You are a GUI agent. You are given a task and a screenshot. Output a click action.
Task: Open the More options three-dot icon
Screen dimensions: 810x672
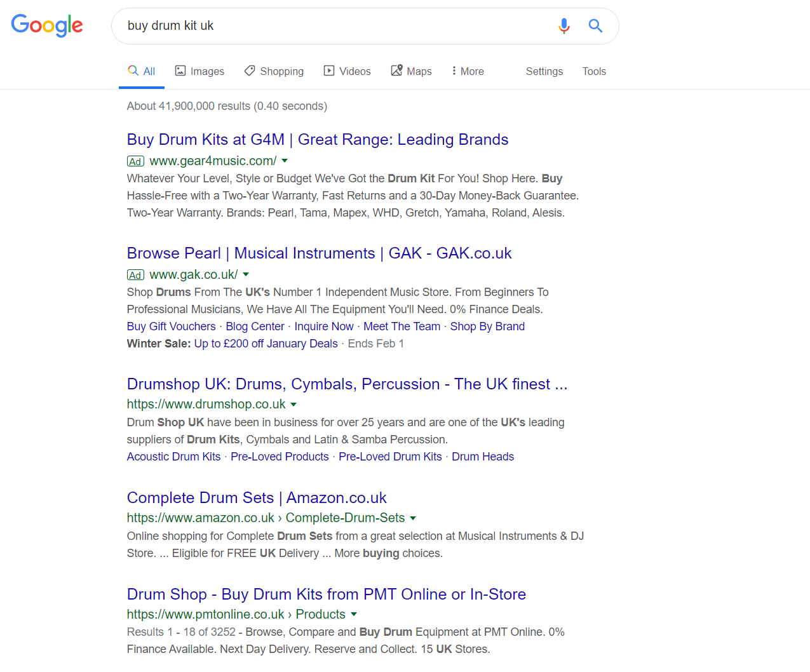pyautogui.click(x=455, y=71)
